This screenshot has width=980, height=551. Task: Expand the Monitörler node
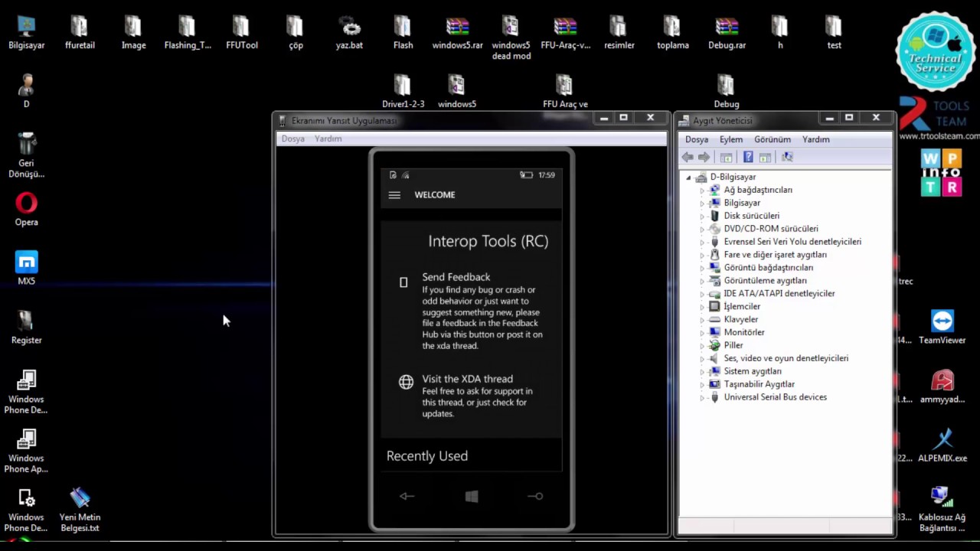coord(702,332)
